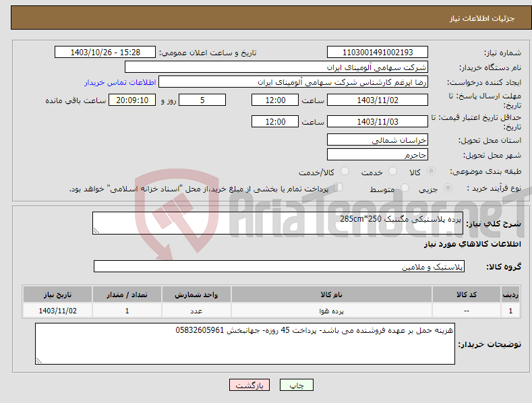Click the ردیف column header
Viewport: 532px width, 403px height.
(510, 294)
